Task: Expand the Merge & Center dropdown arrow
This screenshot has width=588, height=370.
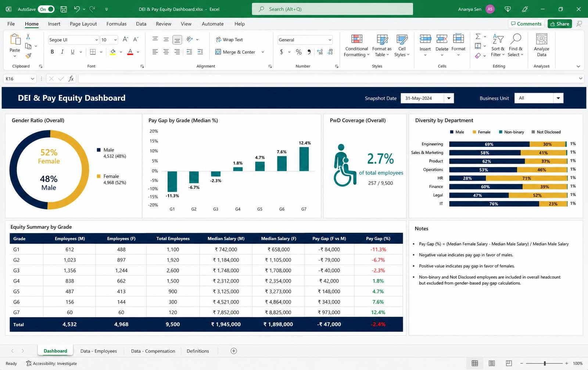Action: (263, 52)
